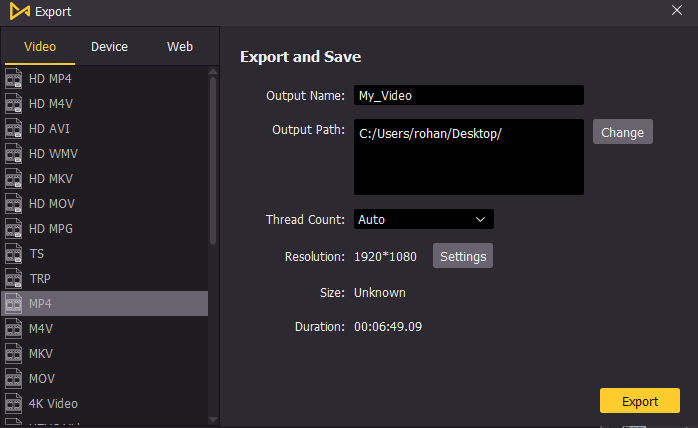The image size is (698, 428).
Task: Click the format list vertical scrollbar
Action: [213, 160]
